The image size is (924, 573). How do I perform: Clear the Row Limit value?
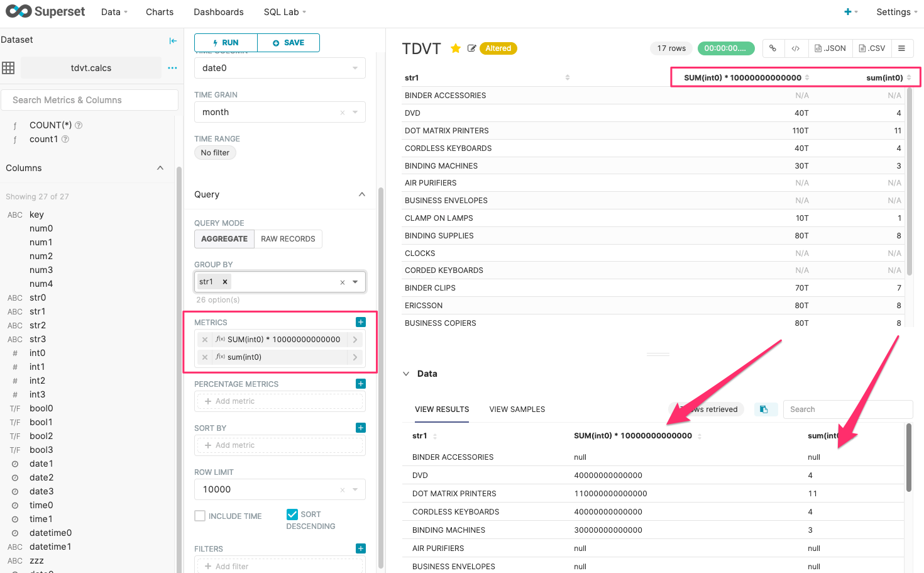pyautogui.click(x=343, y=490)
